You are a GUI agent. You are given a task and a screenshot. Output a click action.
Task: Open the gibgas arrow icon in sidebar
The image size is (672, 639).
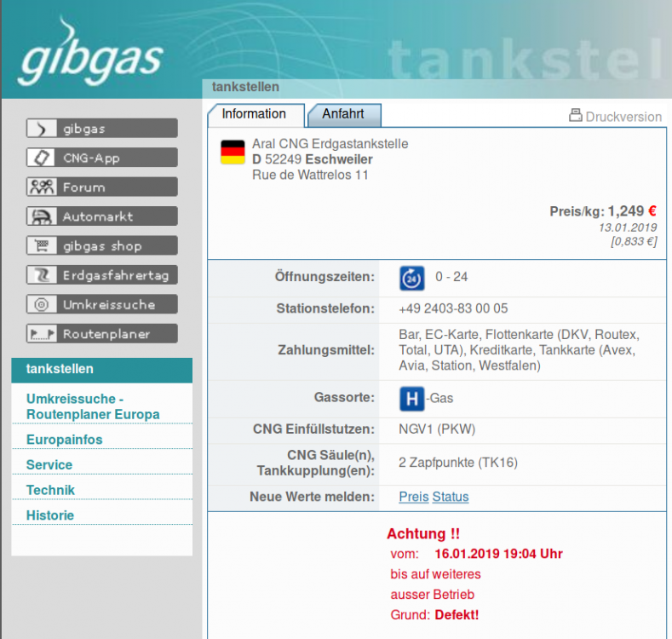(x=42, y=129)
